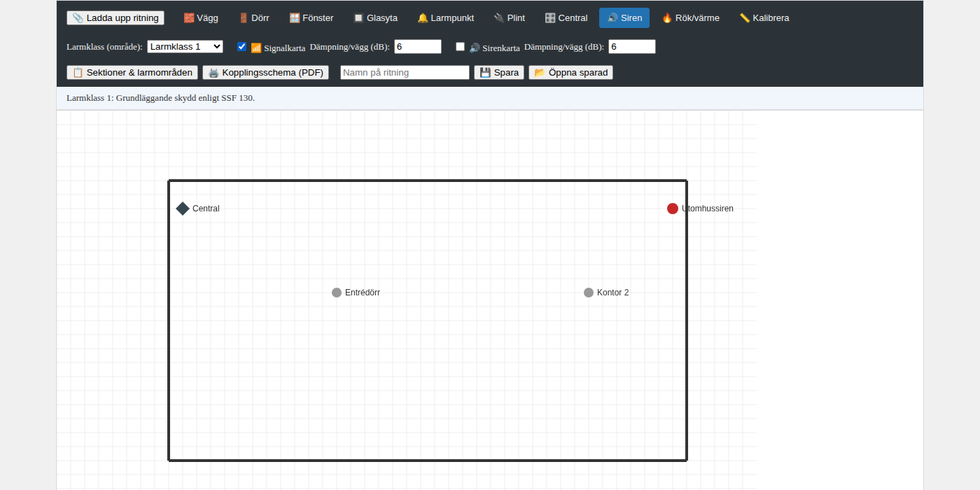This screenshot has width=980, height=490.
Task: Select the Siren tool
Action: (x=624, y=18)
